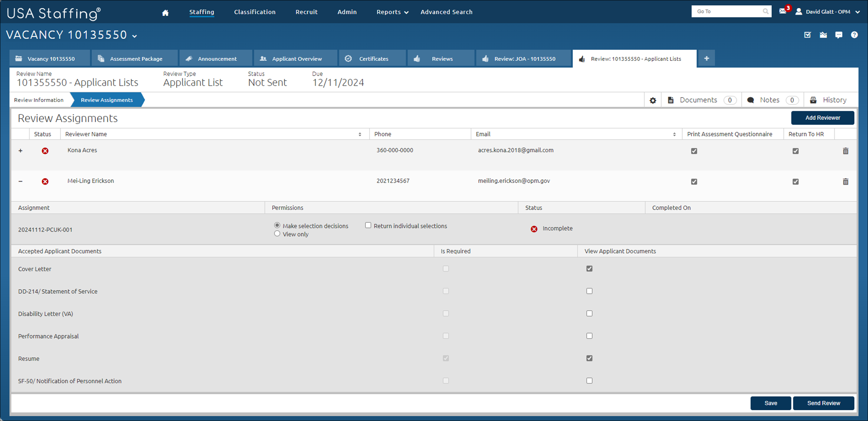868x421 pixels.
Task: Uncheck View Applicant Documents for Cover Letter
Action: pyautogui.click(x=589, y=269)
